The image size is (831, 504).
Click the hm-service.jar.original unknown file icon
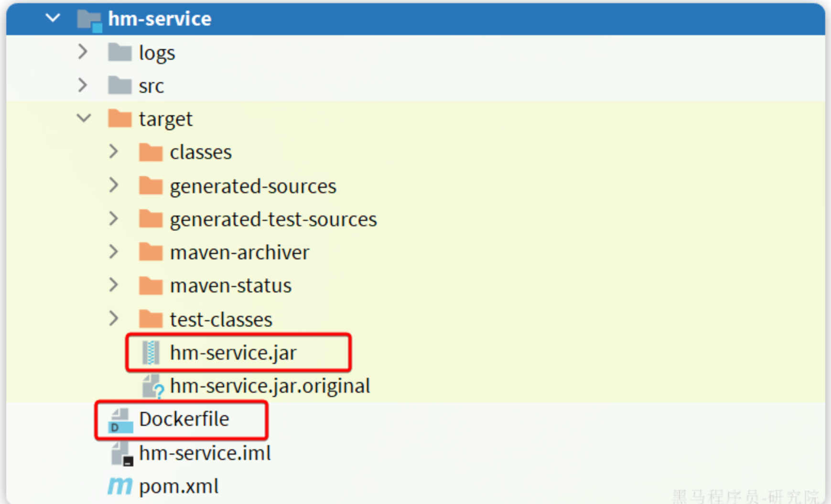tap(153, 386)
